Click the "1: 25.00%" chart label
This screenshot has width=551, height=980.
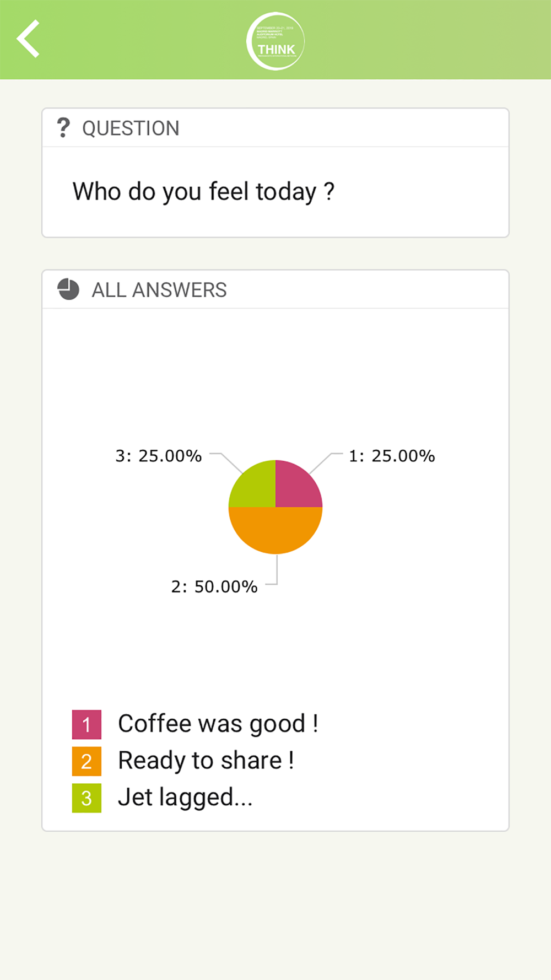[392, 456]
